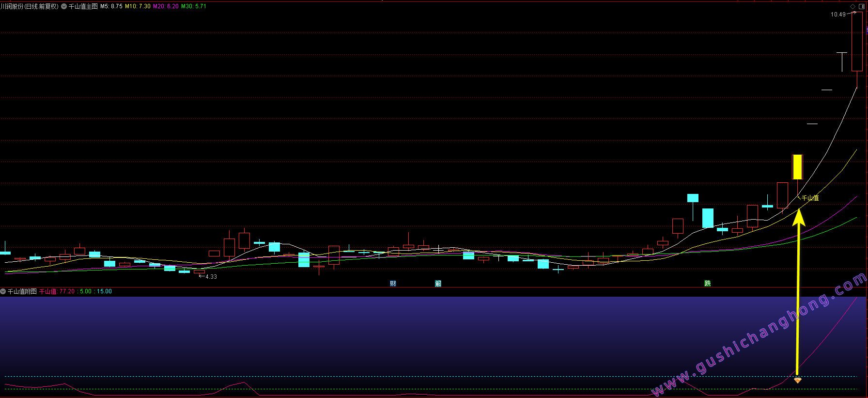Click the 千山值: 77.20 readout

(x=57, y=291)
